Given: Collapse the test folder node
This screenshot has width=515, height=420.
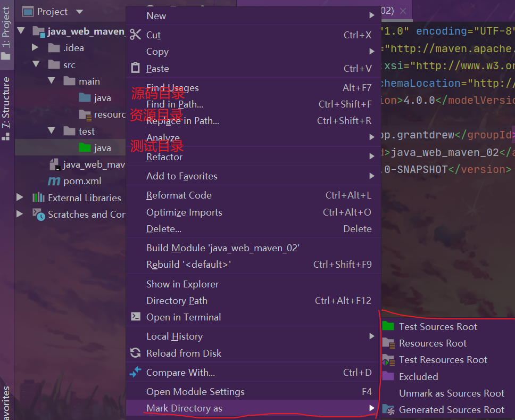Looking at the screenshot, I should [x=52, y=130].
